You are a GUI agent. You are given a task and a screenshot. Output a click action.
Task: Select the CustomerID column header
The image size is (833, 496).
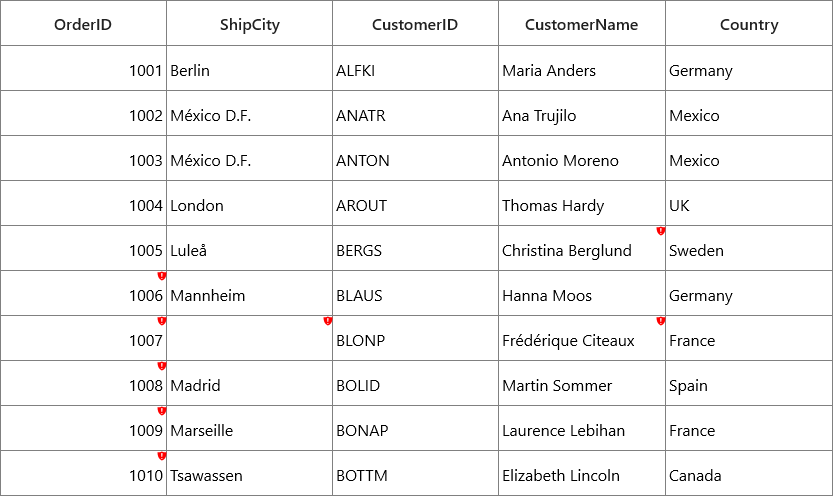(415, 23)
